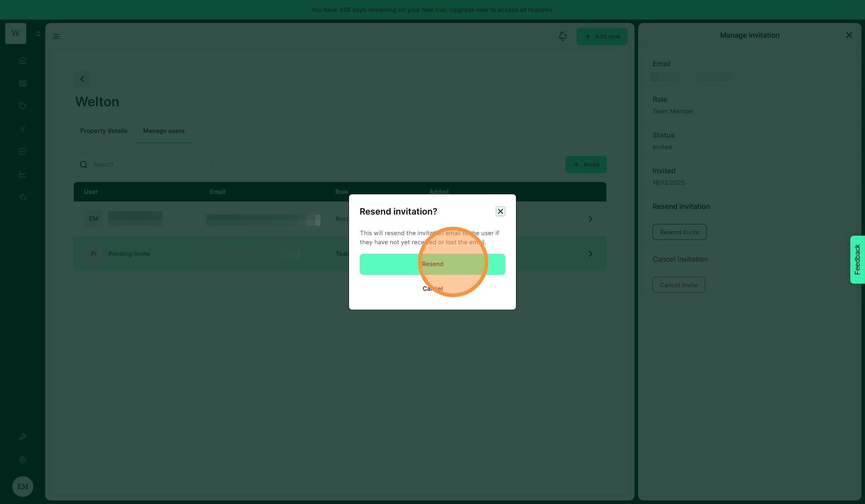Viewport: 865px width, 504px height.
Task: Go back using the left arrow
Action: point(82,79)
